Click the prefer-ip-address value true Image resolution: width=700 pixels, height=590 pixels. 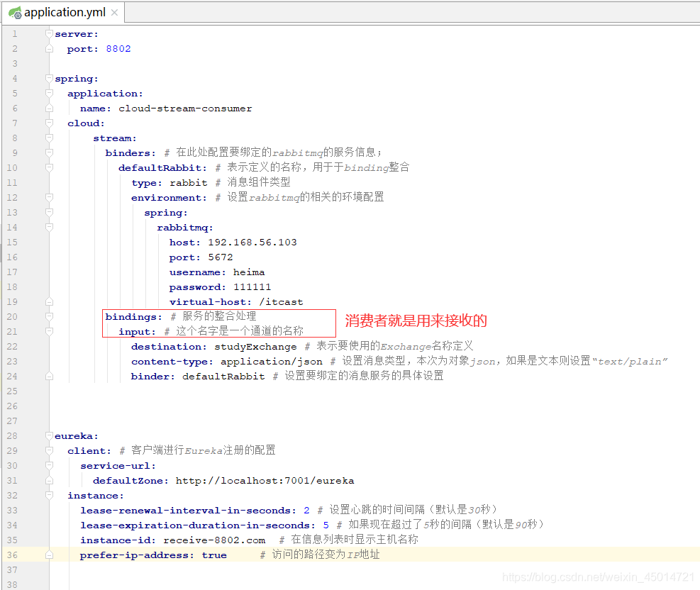coord(214,555)
